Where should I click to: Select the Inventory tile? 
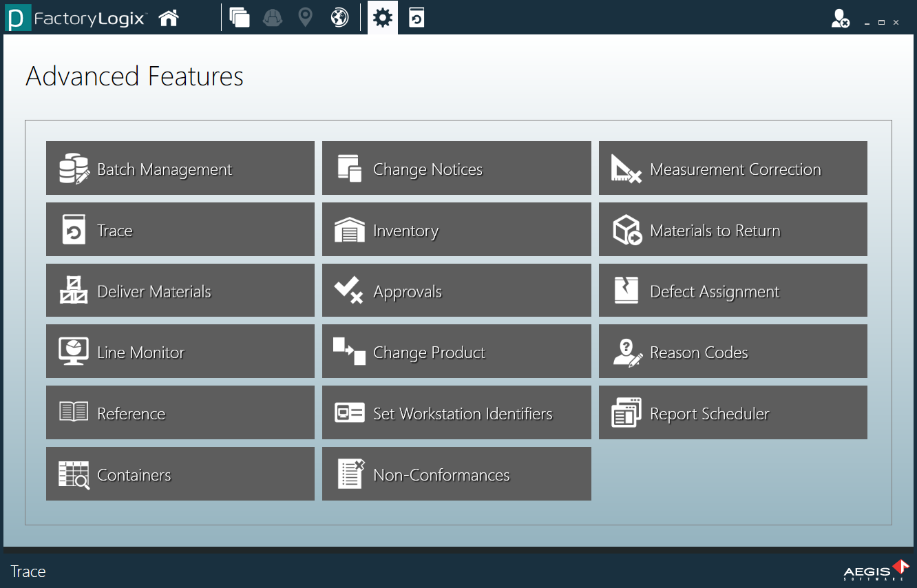coord(456,229)
